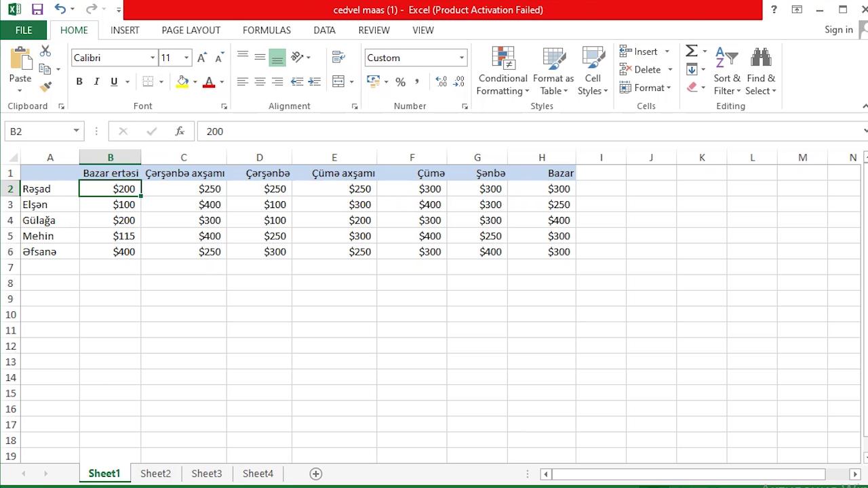Redo the last undone action
868x488 pixels.
point(92,9)
